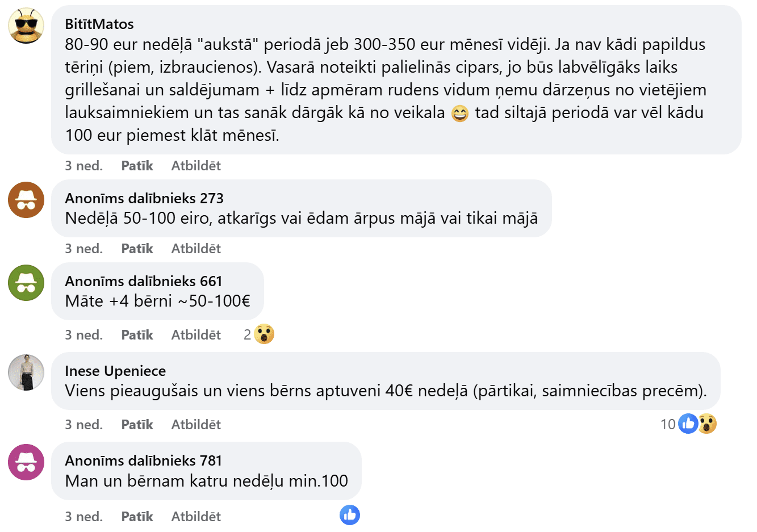Click BitītMatos sunglasses avatar icon

tap(26, 26)
